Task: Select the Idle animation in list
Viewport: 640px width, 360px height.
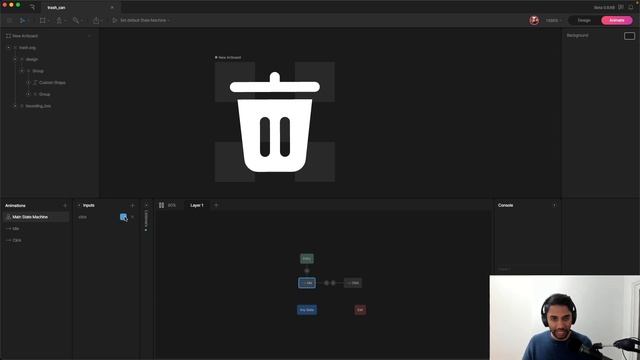Action: point(16,229)
